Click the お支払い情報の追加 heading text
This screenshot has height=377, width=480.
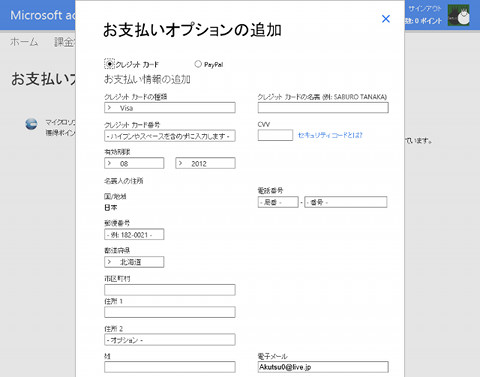click(x=147, y=79)
